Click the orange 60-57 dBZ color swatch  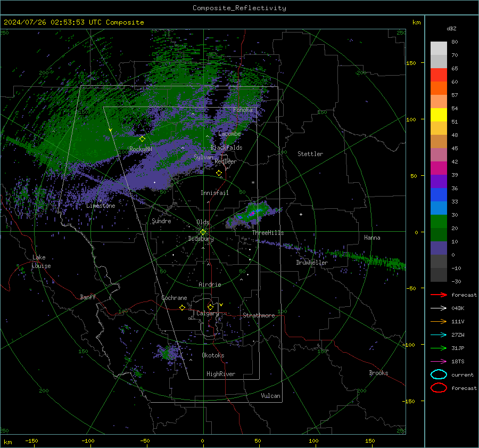click(x=439, y=88)
